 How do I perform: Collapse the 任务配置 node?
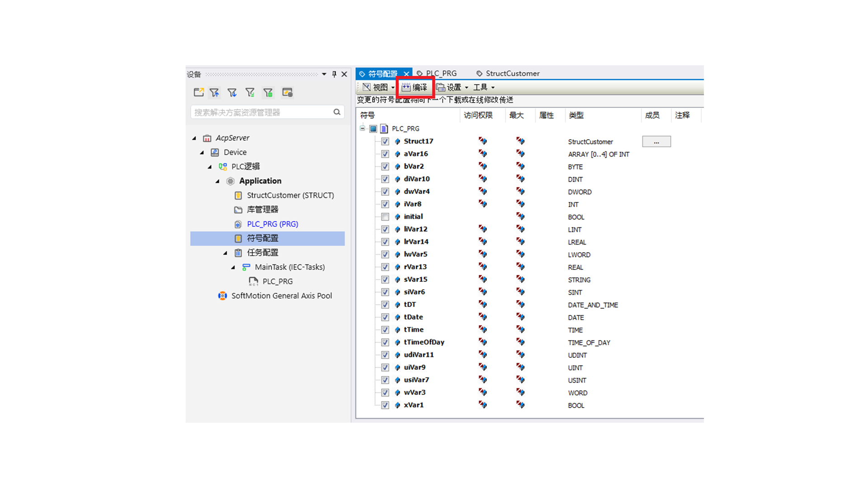pos(225,253)
